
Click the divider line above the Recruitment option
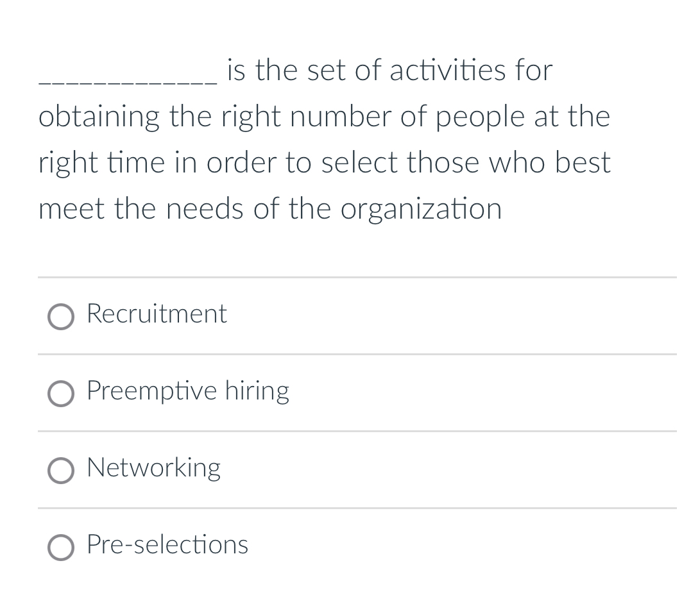[357, 278]
